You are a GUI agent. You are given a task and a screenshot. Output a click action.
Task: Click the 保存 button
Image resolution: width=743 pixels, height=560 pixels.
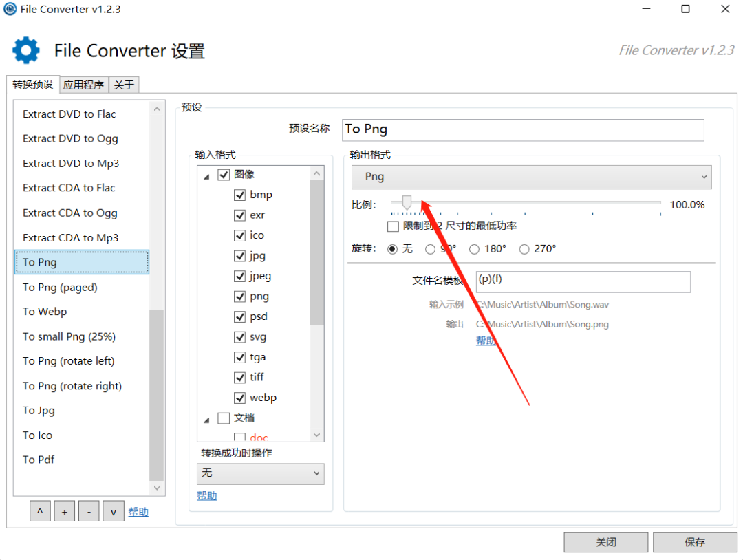(695, 542)
